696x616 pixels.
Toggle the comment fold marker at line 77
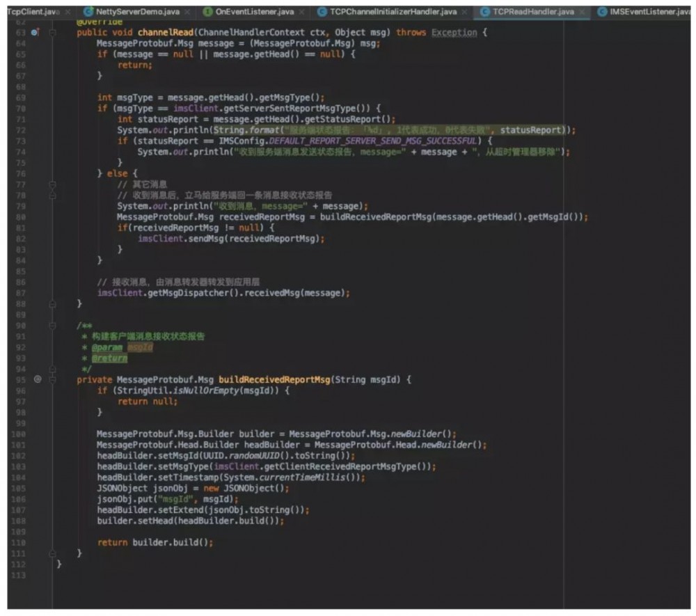[x=52, y=184]
